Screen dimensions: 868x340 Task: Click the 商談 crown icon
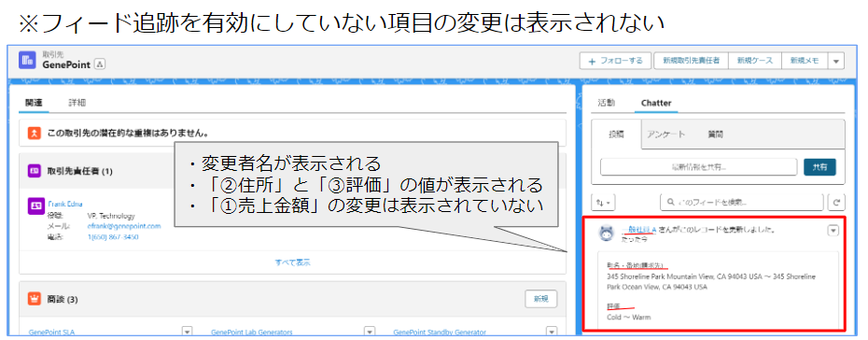pos(35,299)
